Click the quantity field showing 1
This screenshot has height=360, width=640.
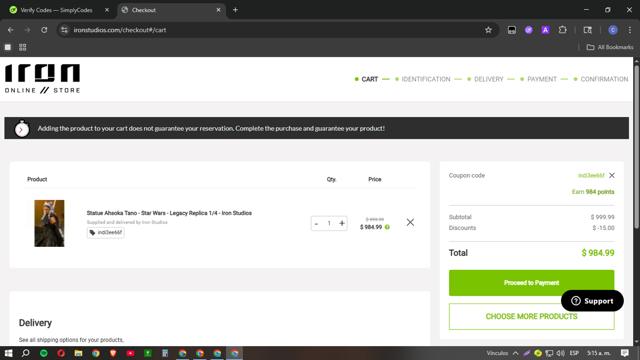pos(329,223)
